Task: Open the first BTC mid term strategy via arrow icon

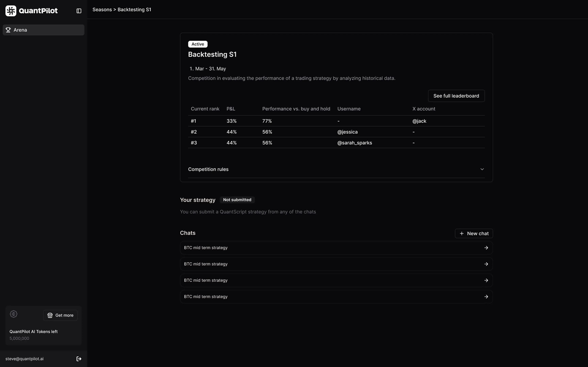Action: (486, 248)
